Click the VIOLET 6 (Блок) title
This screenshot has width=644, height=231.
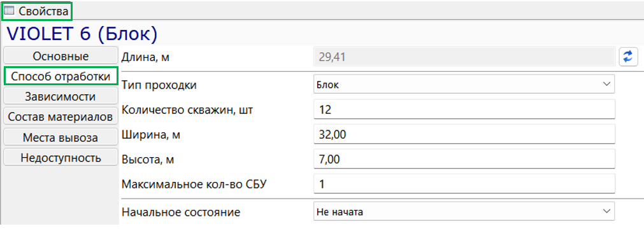point(82,34)
